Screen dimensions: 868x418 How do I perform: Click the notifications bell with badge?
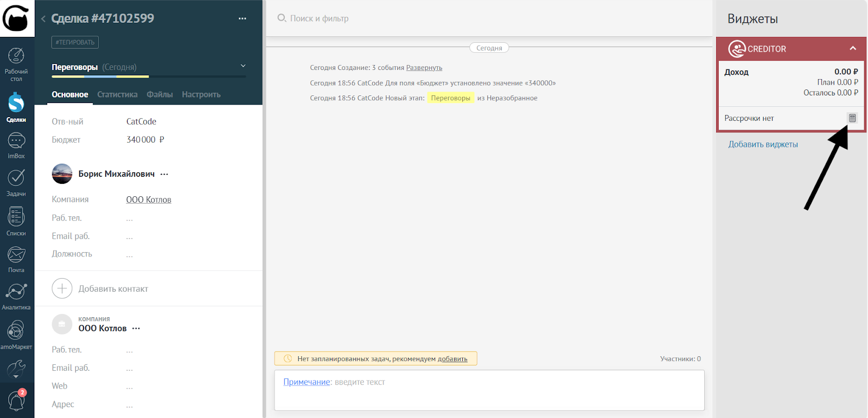pyautogui.click(x=16, y=401)
